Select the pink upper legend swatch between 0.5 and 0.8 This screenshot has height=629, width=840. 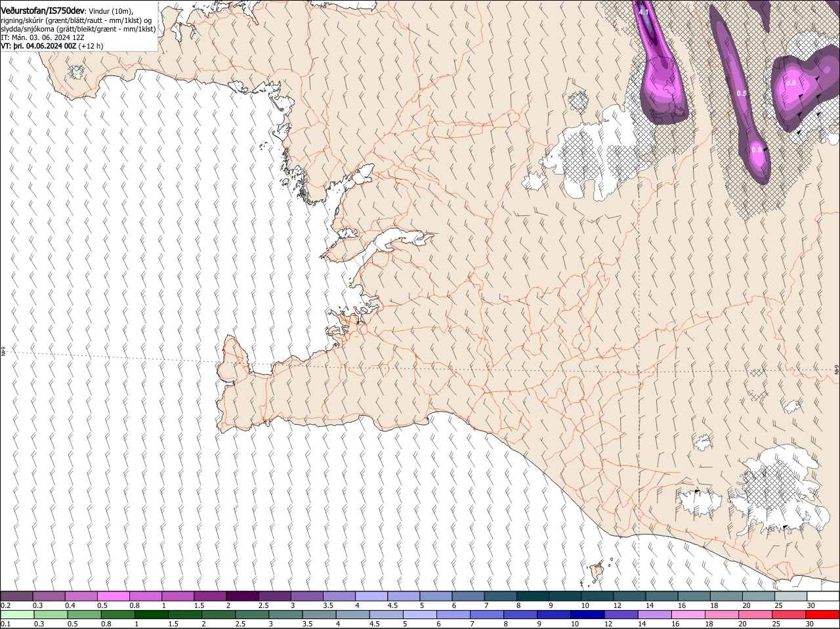(x=114, y=596)
